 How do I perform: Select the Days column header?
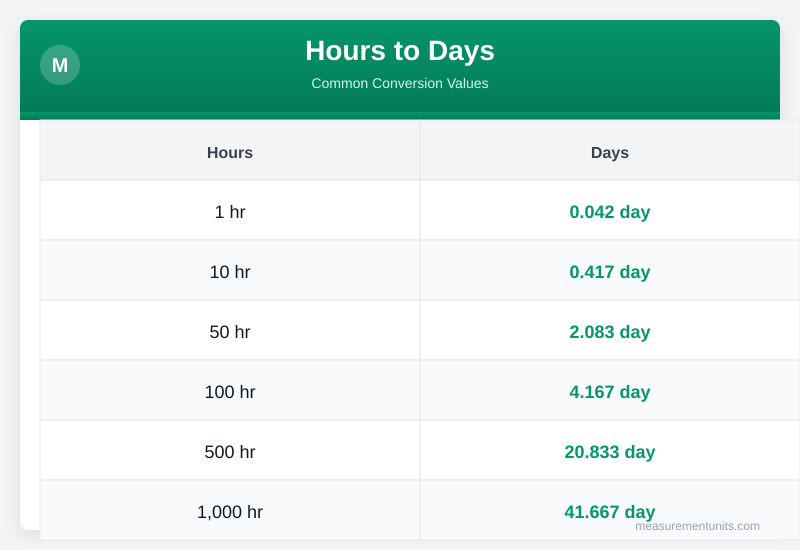click(610, 150)
